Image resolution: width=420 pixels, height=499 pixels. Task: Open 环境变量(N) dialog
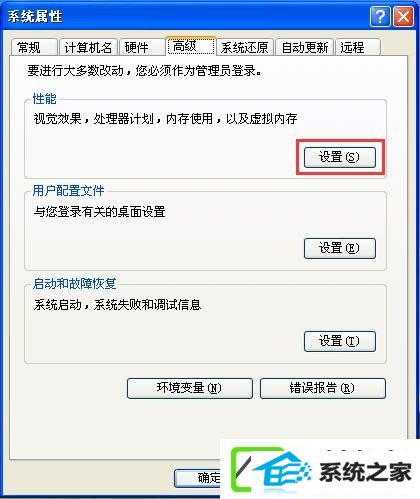pos(190,388)
